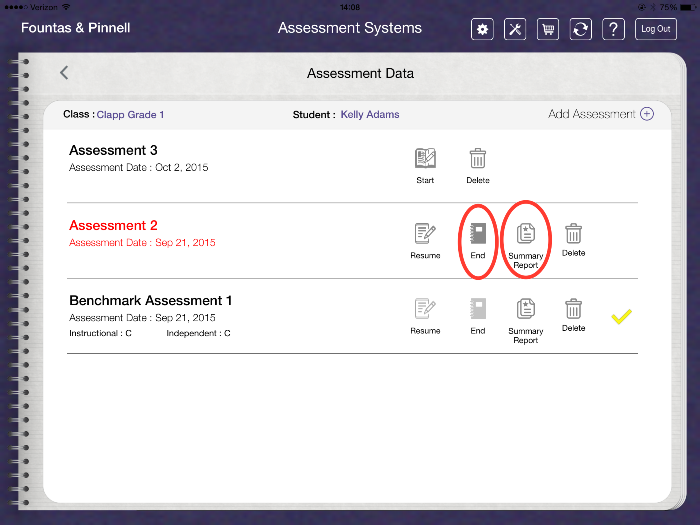Tap the Fountas & Pinnell title
The height and width of the screenshot is (525, 700).
pos(75,28)
